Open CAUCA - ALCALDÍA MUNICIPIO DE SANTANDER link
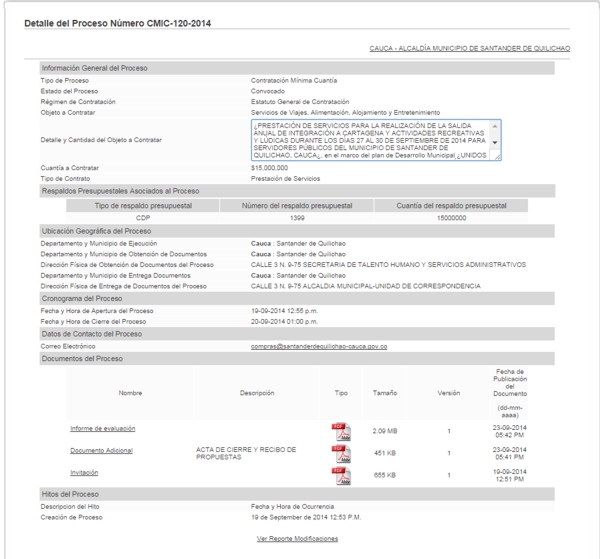The height and width of the screenshot is (559, 600). (470, 49)
